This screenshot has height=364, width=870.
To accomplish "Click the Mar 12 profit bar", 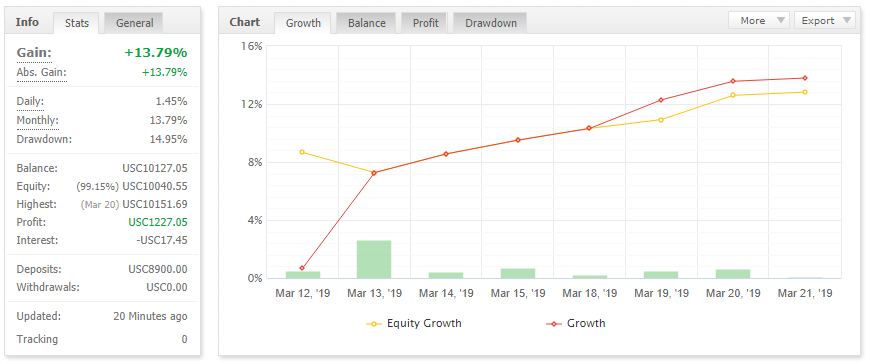I will (x=303, y=275).
